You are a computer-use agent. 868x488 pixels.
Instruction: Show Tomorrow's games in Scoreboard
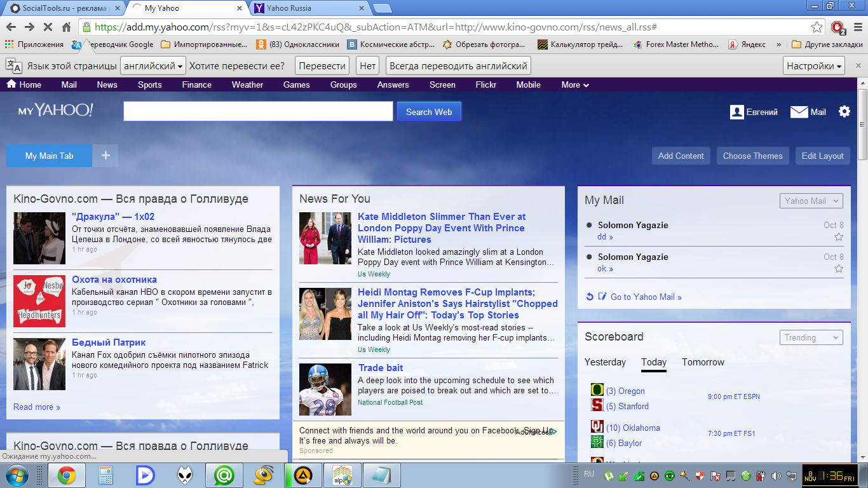click(x=703, y=362)
